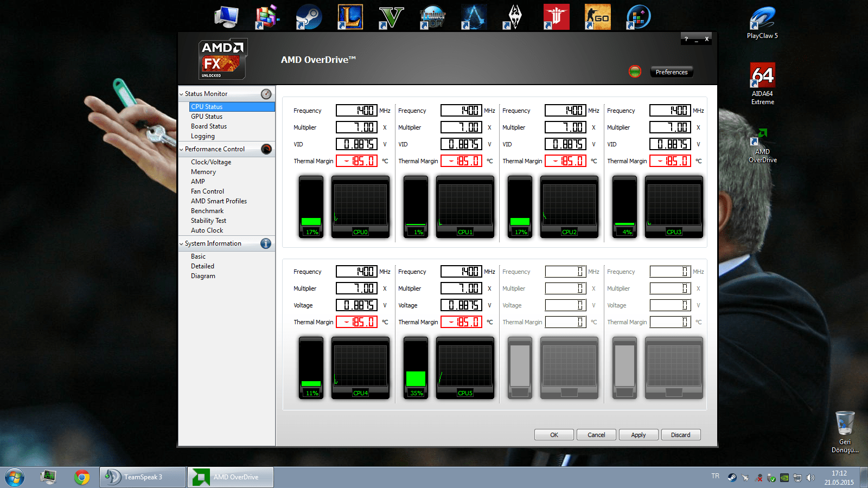Open the system Diagram page
This screenshot has width=868, height=488.
tap(203, 276)
